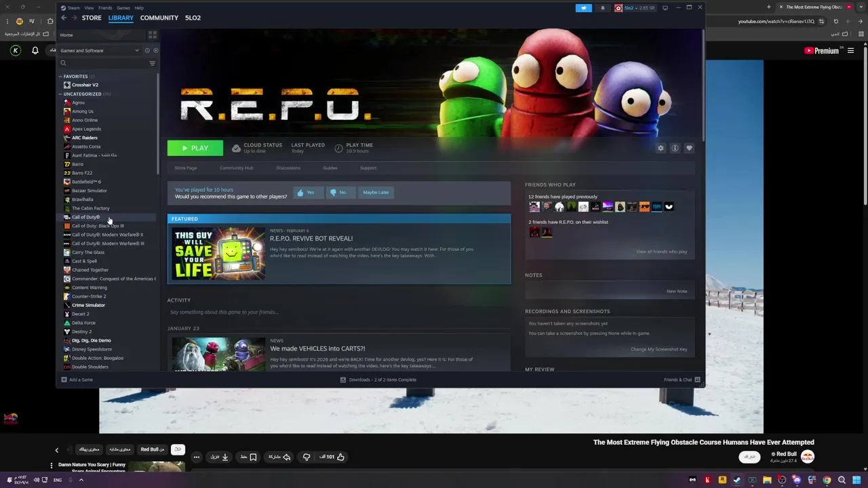Click Steam icon in Windows taskbar
The height and width of the screenshot is (488, 868).
pos(737,480)
